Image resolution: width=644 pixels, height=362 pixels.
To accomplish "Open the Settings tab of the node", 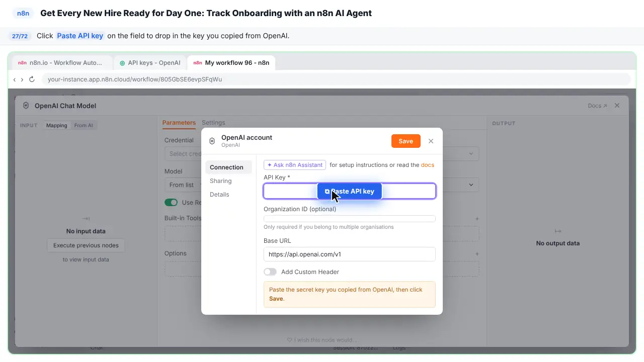I will click(213, 123).
